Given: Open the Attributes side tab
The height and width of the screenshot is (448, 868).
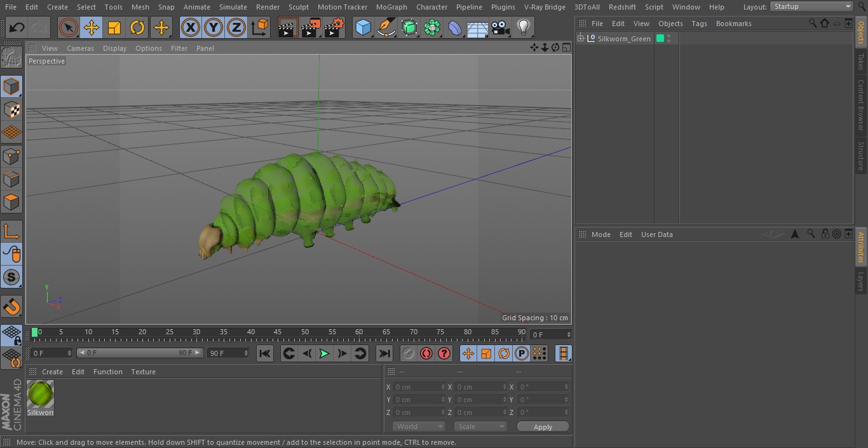Looking at the screenshot, I should [861, 248].
